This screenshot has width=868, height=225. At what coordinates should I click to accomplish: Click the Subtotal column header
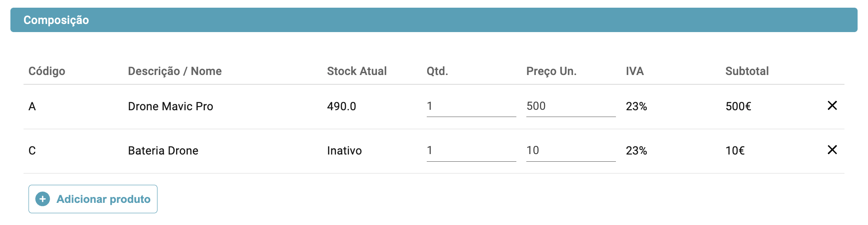pyautogui.click(x=747, y=71)
